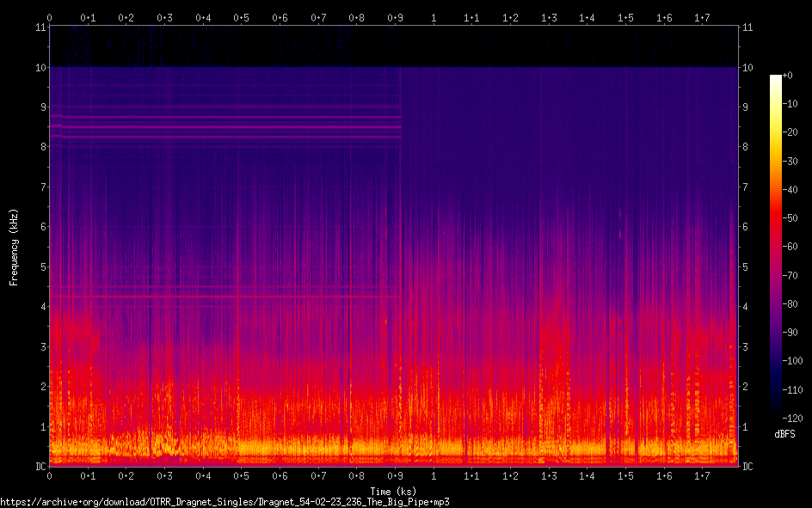This screenshot has width=812, height=508.
Task: Click the 0.9 tick on the top time axis
Action: (396, 17)
